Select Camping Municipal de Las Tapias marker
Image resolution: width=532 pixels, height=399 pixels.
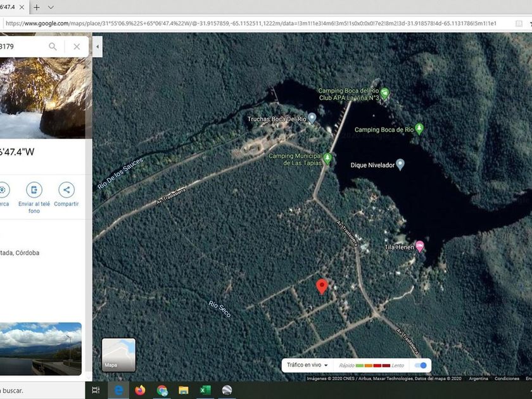point(327,158)
